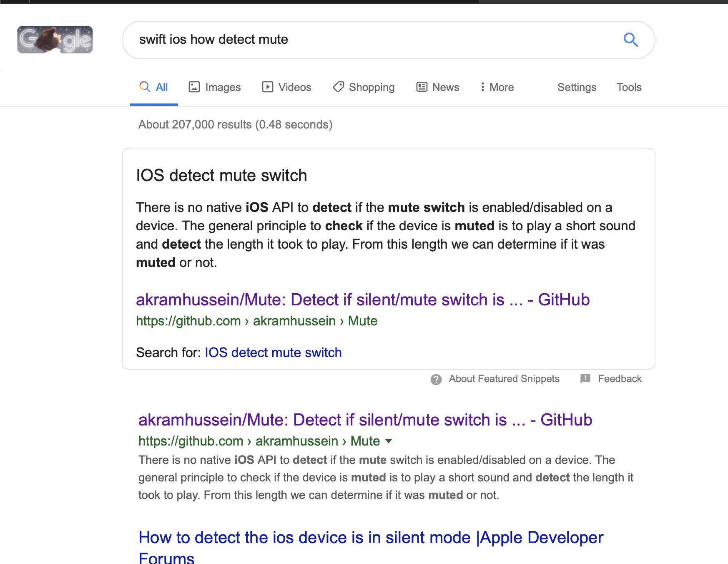Open 'How to detect the ios device is in silent mode' result
The height and width of the screenshot is (564, 728).
pyautogui.click(x=371, y=547)
